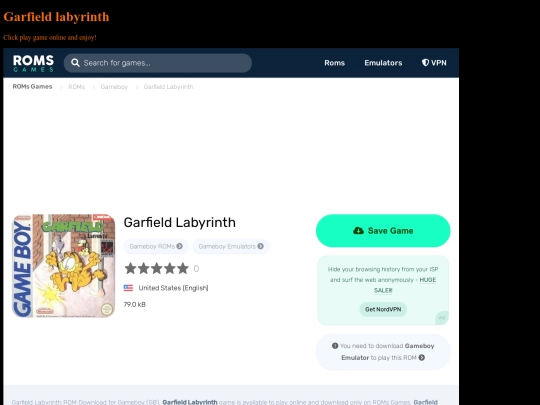Click the cloud download icon on Save Game

(358, 230)
